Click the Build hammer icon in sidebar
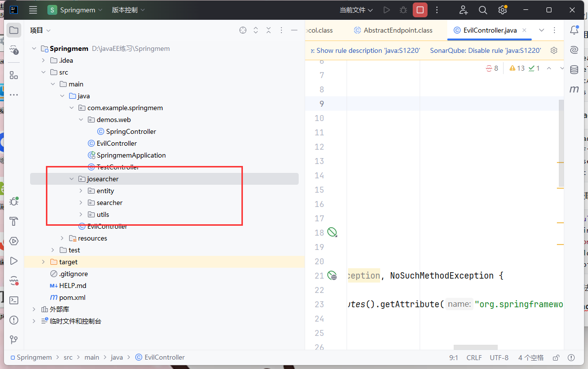 point(14,221)
